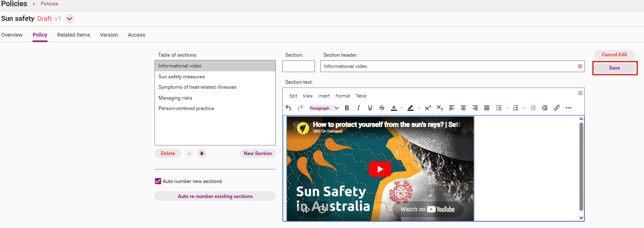The image size is (644, 228).
Task: Toggle strikethrough formatting
Action: 382,108
